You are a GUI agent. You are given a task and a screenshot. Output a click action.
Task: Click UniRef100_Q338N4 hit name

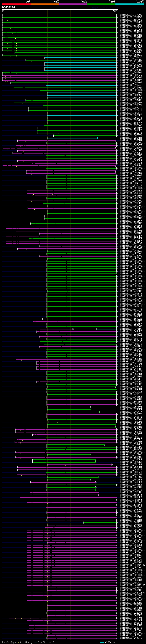[x=131, y=140]
